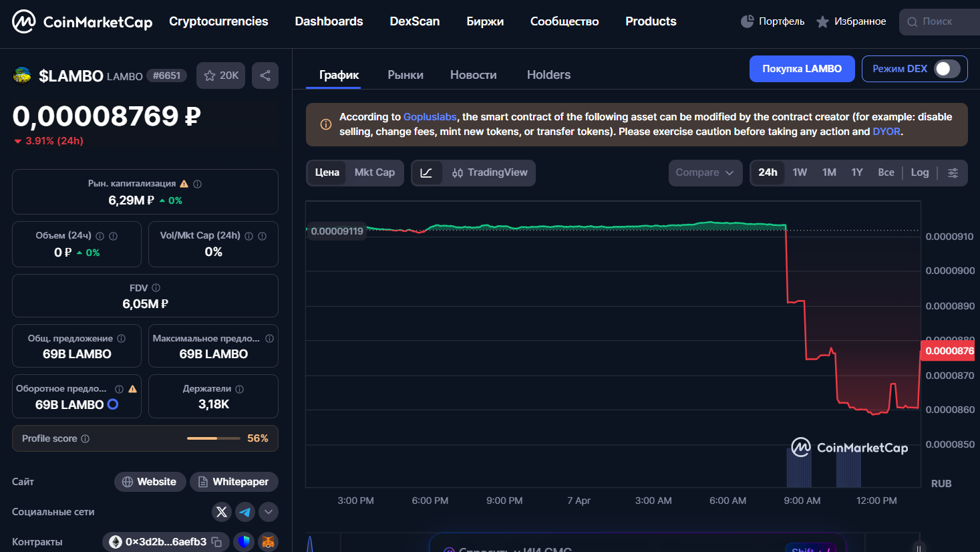Click the first info icon after Объем (24ч)
The height and width of the screenshot is (552, 980).
point(100,236)
